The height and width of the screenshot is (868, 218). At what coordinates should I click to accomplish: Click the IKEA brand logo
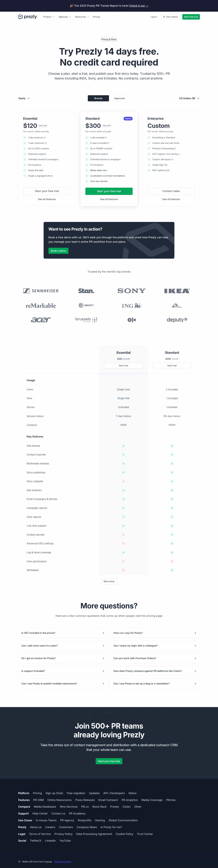[x=177, y=291]
